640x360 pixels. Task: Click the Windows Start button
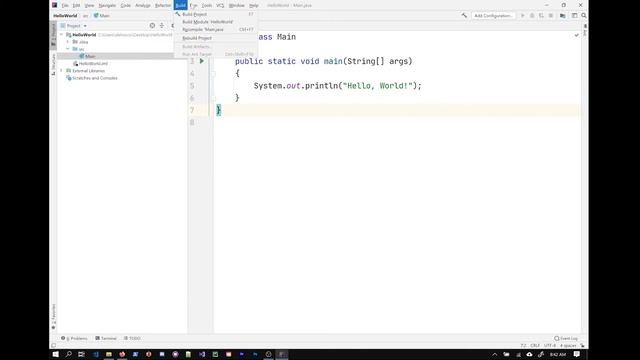[x=56, y=354]
